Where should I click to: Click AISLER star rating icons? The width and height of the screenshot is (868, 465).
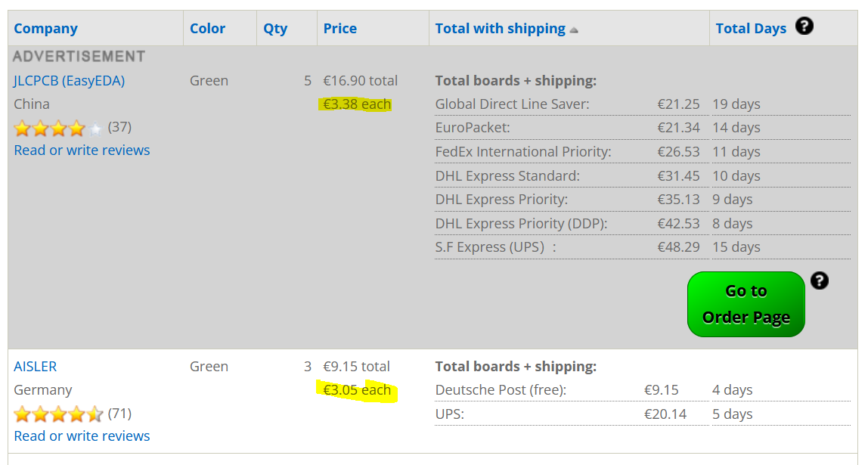58,414
